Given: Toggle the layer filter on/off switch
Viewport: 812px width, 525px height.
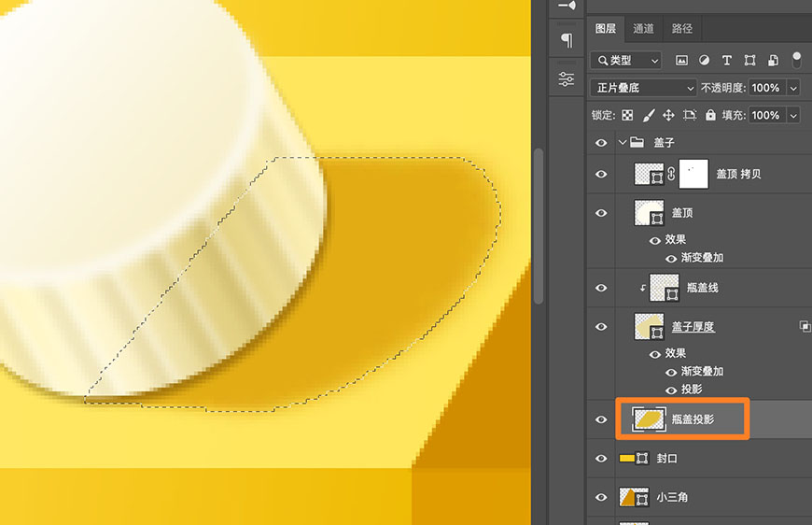Looking at the screenshot, I should [796, 60].
